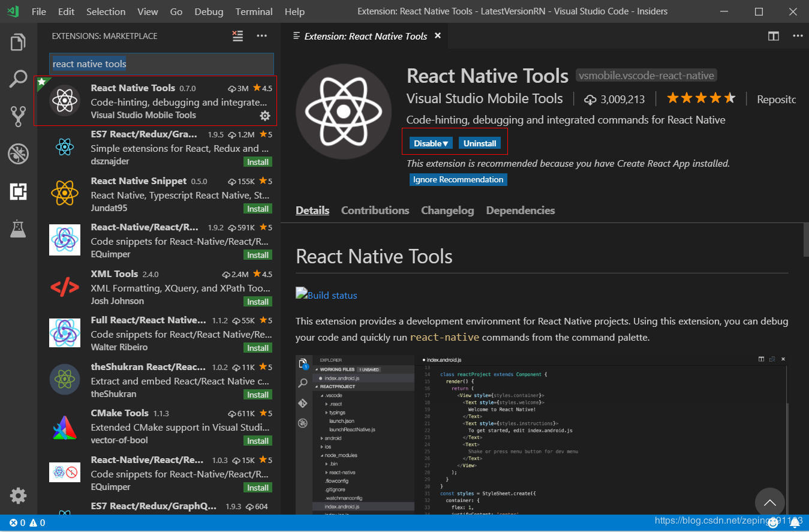Open the Terminal menu
The height and width of the screenshot is (532, 809).
click(x=255, y=11)
